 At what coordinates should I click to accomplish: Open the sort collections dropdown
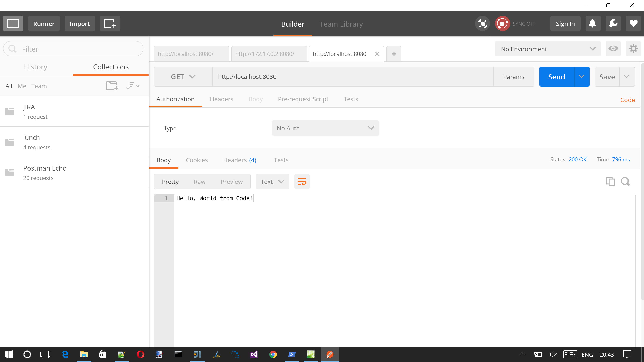pos(132,86)
